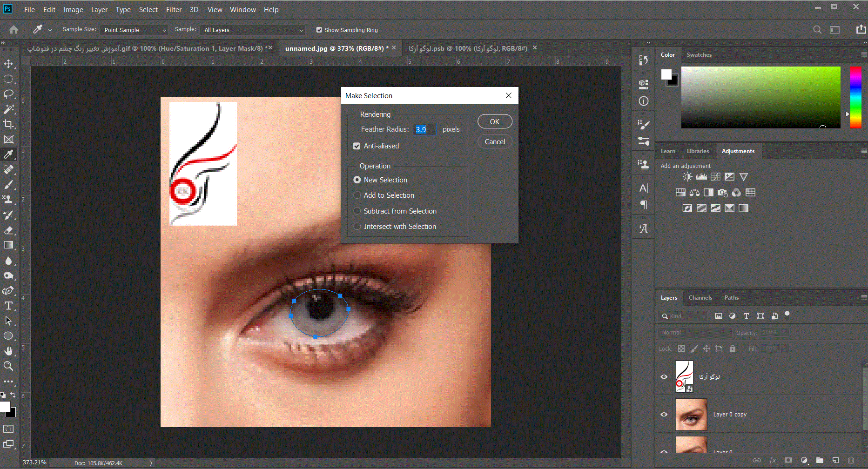868x469 pixels.
Task: Select the Hand tool
Action: point(8,351)
